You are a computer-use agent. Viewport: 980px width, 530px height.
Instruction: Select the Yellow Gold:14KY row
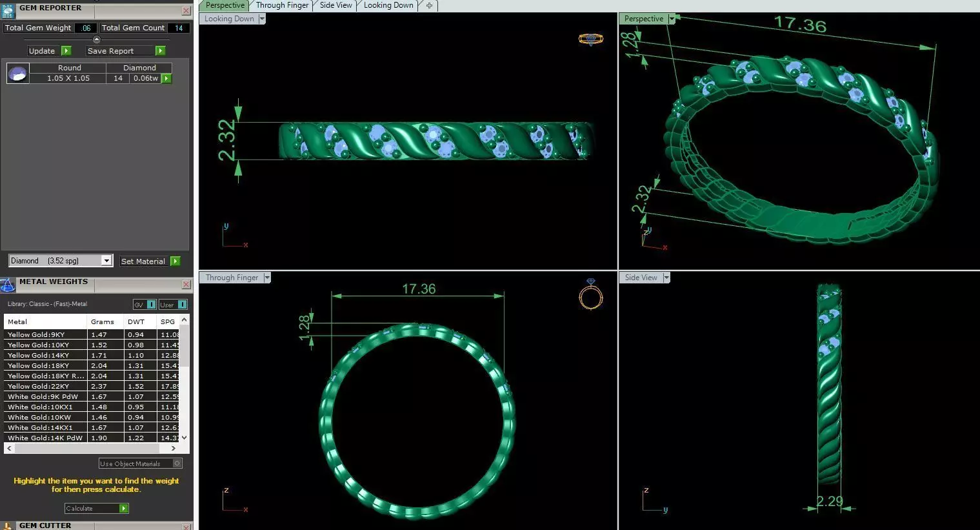pos(92,355)
